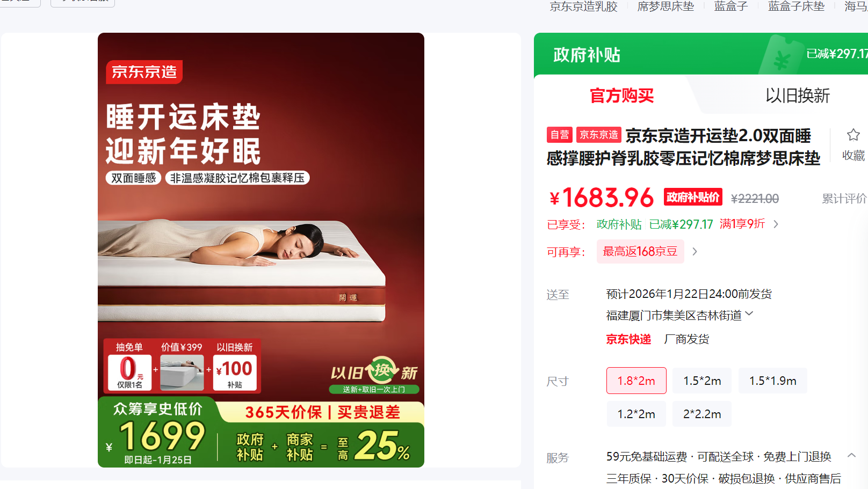Click the green yuan coupon icon in subsidy banner
Screen dimensions: 868x489
pos(782,55)
